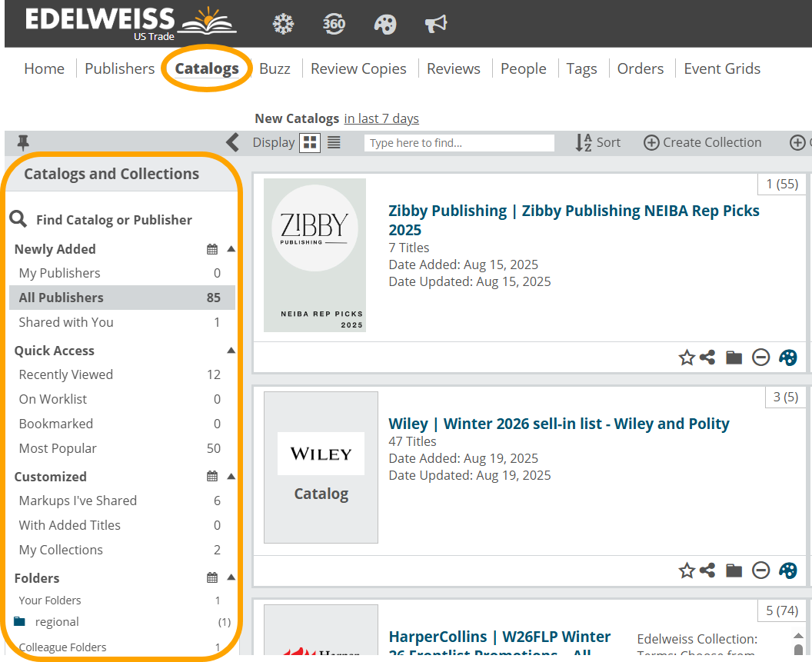The width and height of the screenshot is (812, 662).
Task: Open the Customized calendar icon
Action: click(212, 476)
